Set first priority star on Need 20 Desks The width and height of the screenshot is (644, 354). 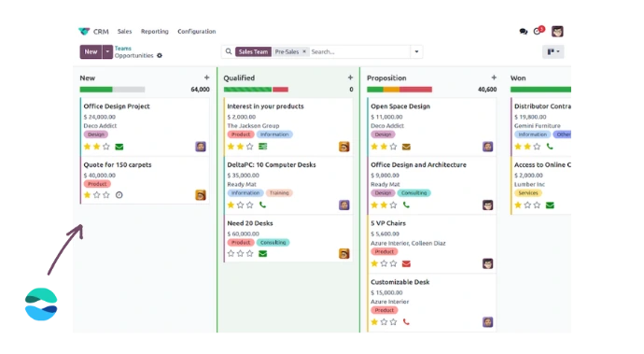coord(231,253)
